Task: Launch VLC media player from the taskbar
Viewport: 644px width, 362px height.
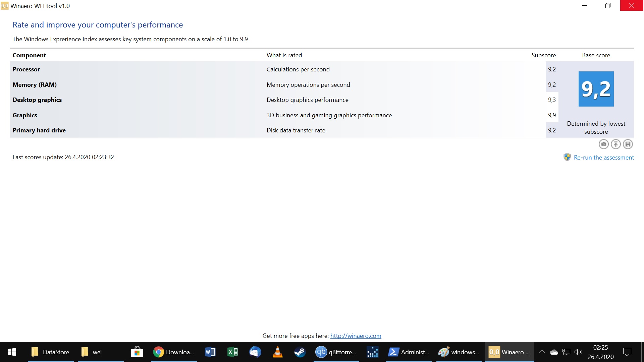Action: (x=277, y=352)
